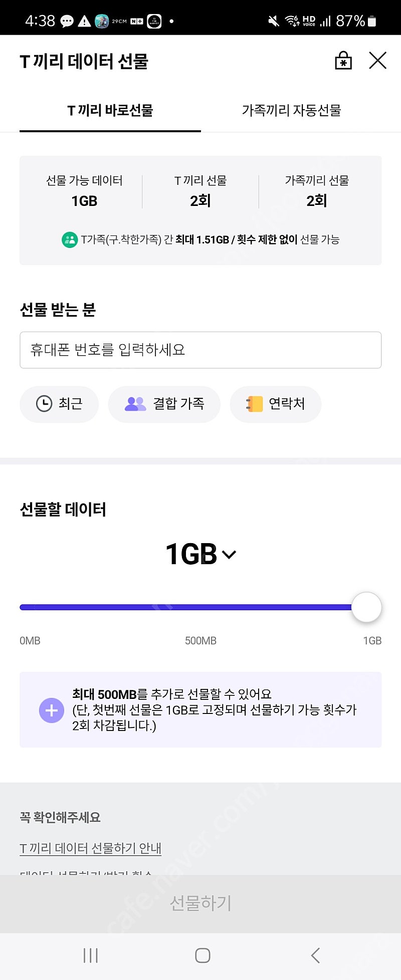This screenshot has height=980, width=401.
Task: Close the T끼리 데이터 선물 screen
Action: [377, 61]
